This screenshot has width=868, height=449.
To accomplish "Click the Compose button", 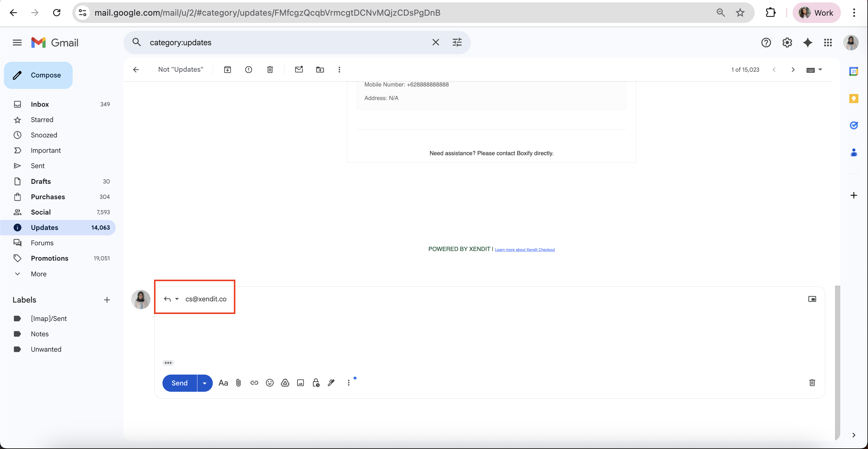I will 38,75.
